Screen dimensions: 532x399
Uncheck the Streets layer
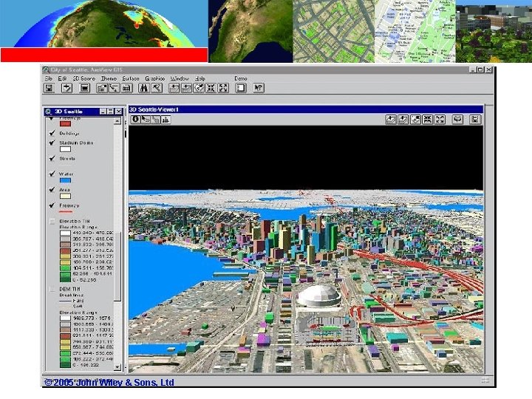(x=51, y=158)
